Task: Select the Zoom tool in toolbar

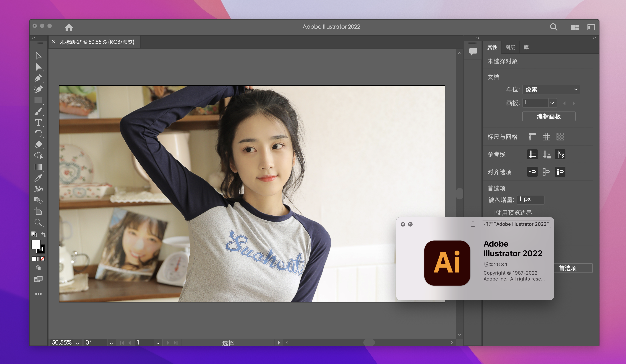Action: 38,223
